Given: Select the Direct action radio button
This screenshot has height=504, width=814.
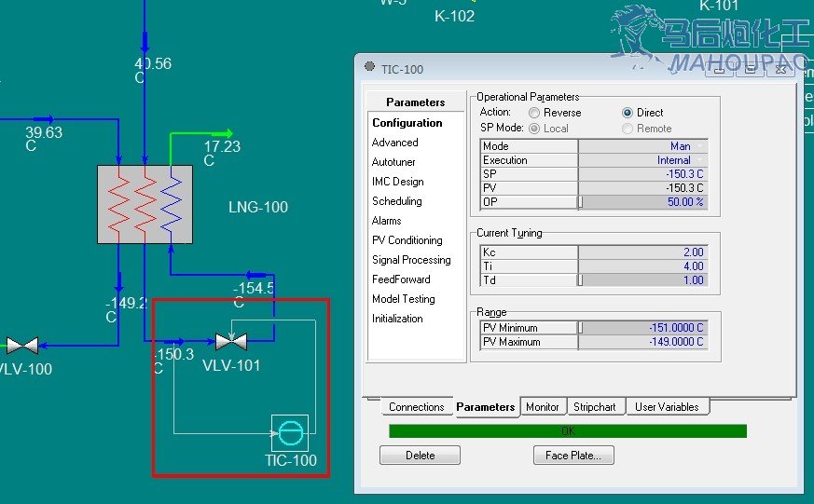Looking at the screenshot, I should pyautogui.click(x=628, y=113).
